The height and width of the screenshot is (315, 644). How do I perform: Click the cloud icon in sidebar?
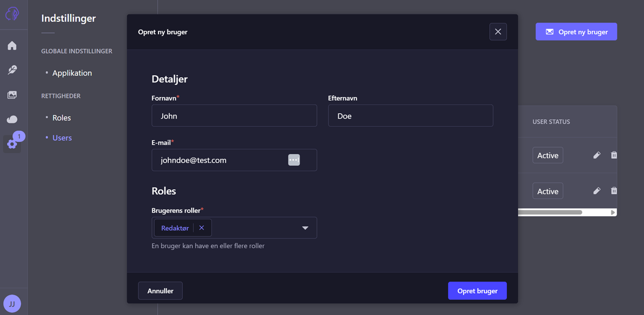(12, 120)
